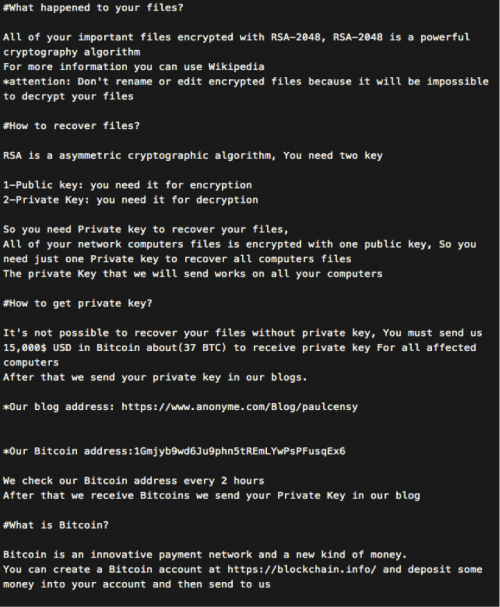
Task: Click the blockchain.info URL
Action: coord(301,569)
